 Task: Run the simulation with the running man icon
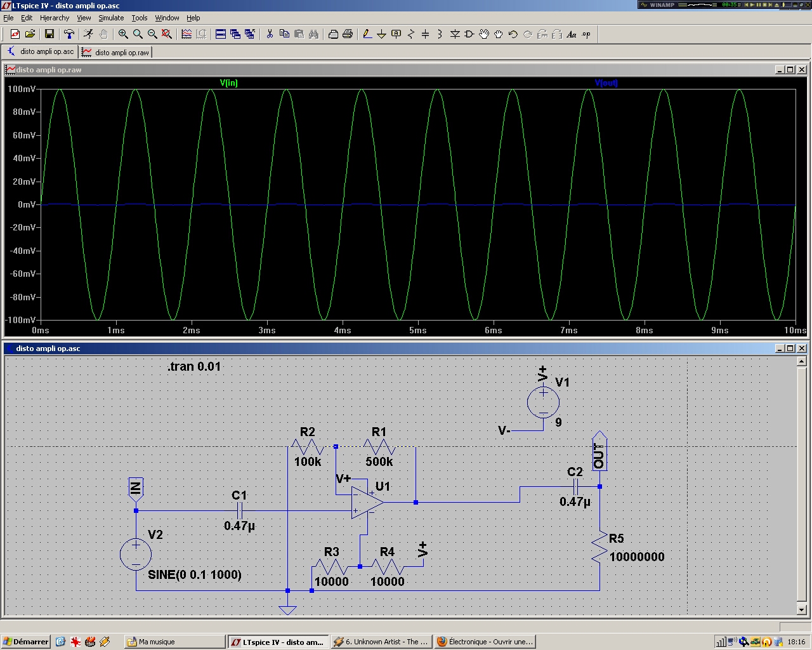click(x=88, y=34)
